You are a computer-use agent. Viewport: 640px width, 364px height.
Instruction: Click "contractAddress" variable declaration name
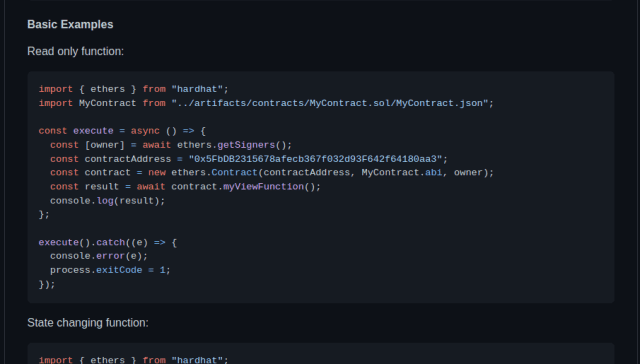(x=128, y=159)
